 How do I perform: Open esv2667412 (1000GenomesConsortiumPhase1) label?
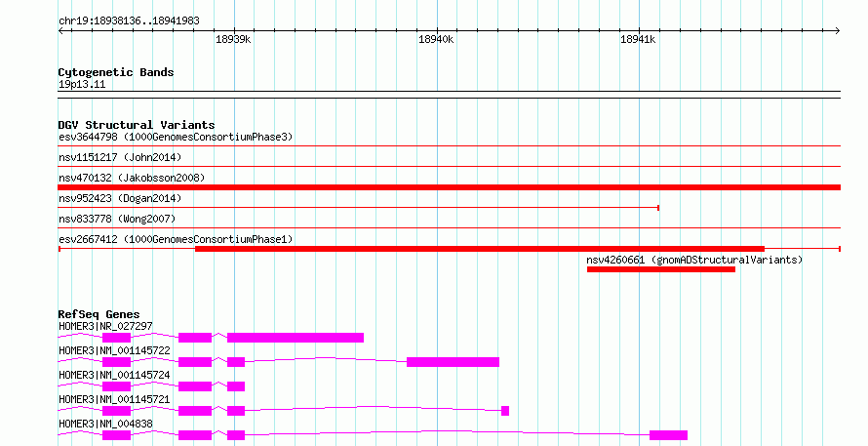click(176, 239)
